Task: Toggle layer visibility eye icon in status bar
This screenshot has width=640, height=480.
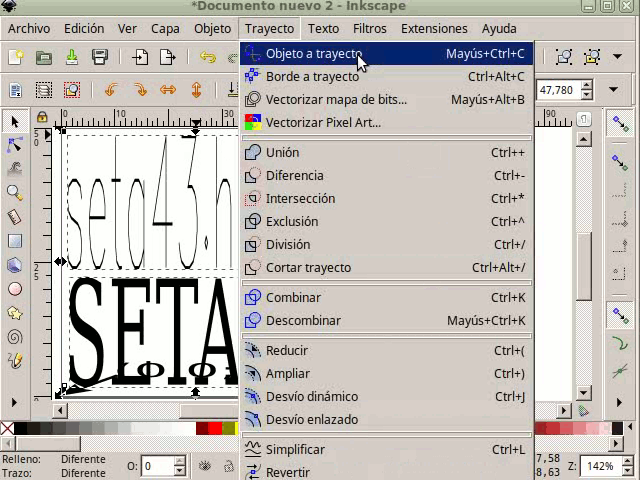Action: [204, 466]
